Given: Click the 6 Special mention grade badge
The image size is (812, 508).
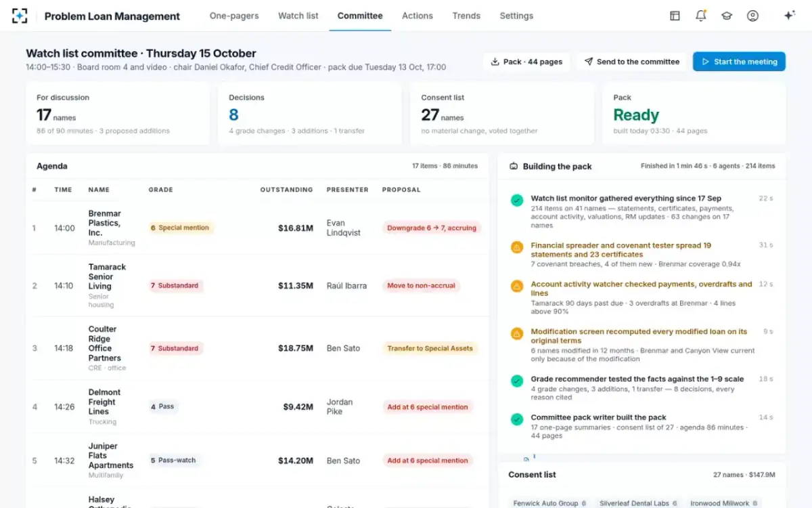Looking at the screenshot, I should [x=181, y=228].
